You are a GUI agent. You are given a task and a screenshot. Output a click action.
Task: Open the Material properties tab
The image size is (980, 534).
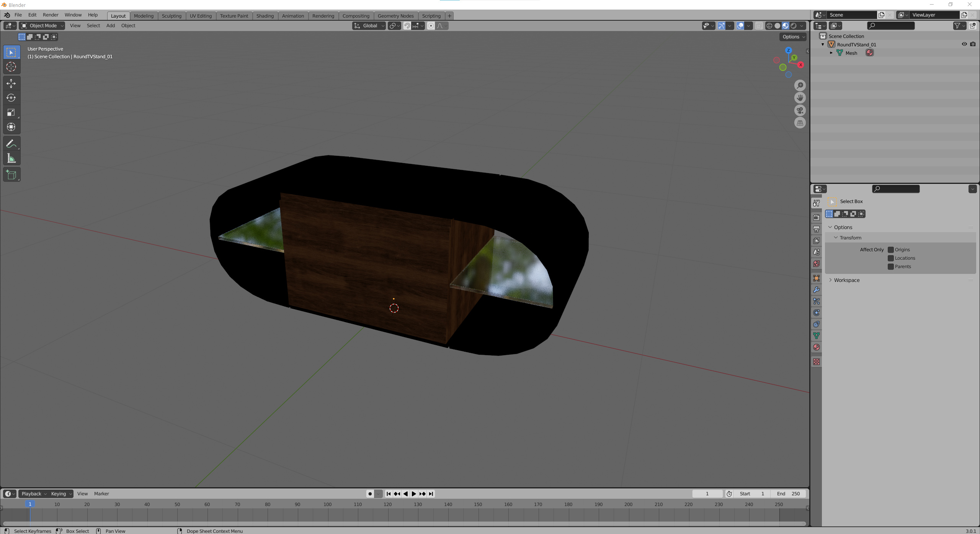tap(817, 347)
